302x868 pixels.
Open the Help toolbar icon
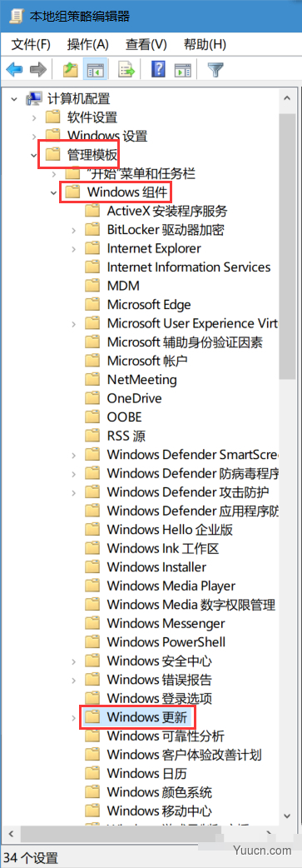pos(158,70)
